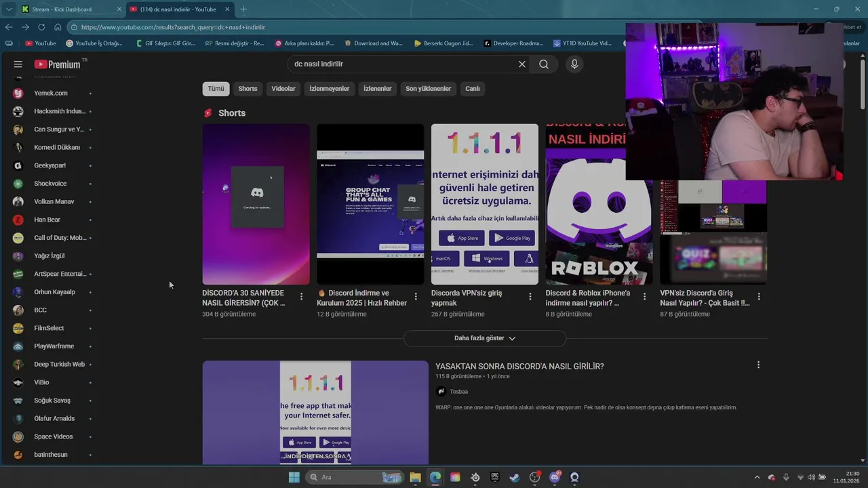Open File Explorer from taskbar
This screenshot has height=488, width=868.
(x=415, y=477)
